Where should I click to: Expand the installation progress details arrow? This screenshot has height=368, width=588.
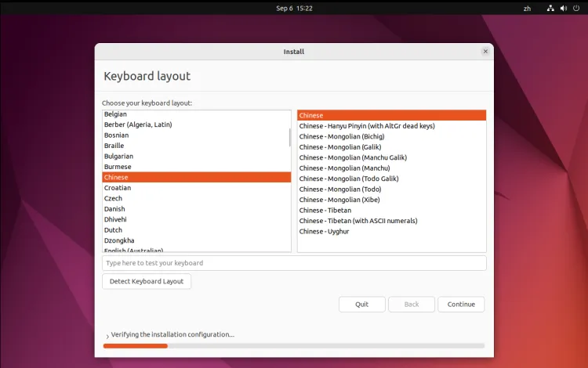107,336
